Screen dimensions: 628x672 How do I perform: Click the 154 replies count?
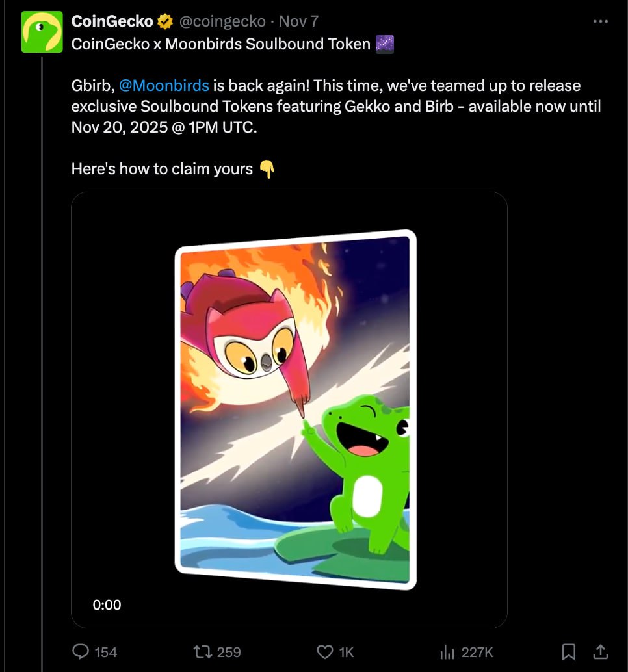click(x=106, y=652)
